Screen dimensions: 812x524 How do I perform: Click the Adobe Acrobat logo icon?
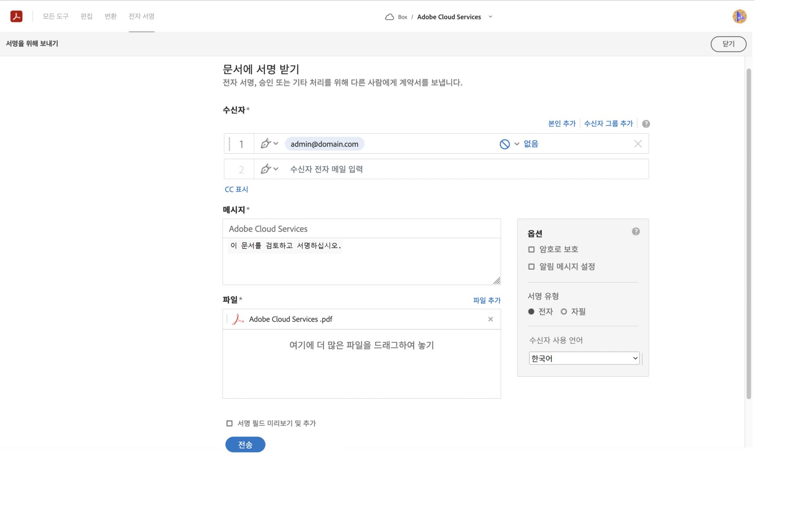click(x=16, y=16)
